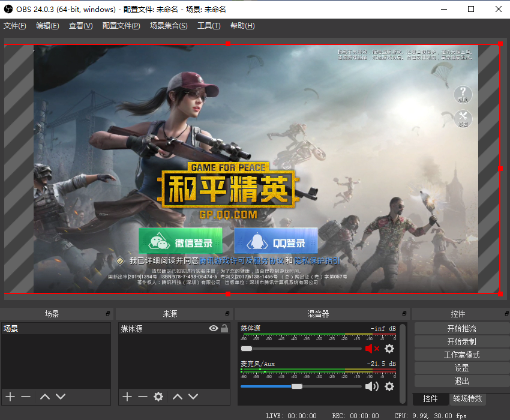This screenshot has height=420, width=510.
Task: Switch to 控件 tab
Action: pyautogui.click(x=430, y=399)
